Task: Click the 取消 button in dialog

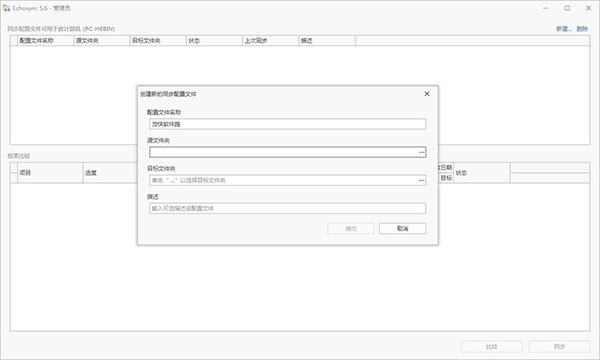Action: pyautogui.click(x=403, y=228)
